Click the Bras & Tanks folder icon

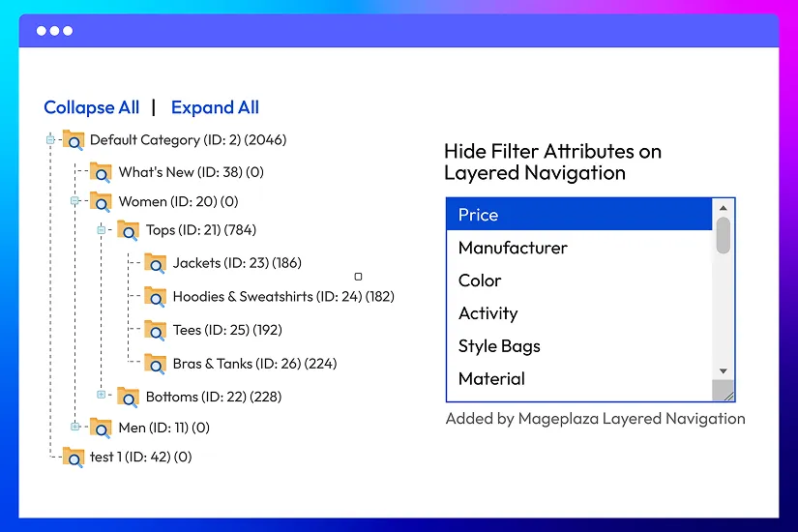pos(155,364)
